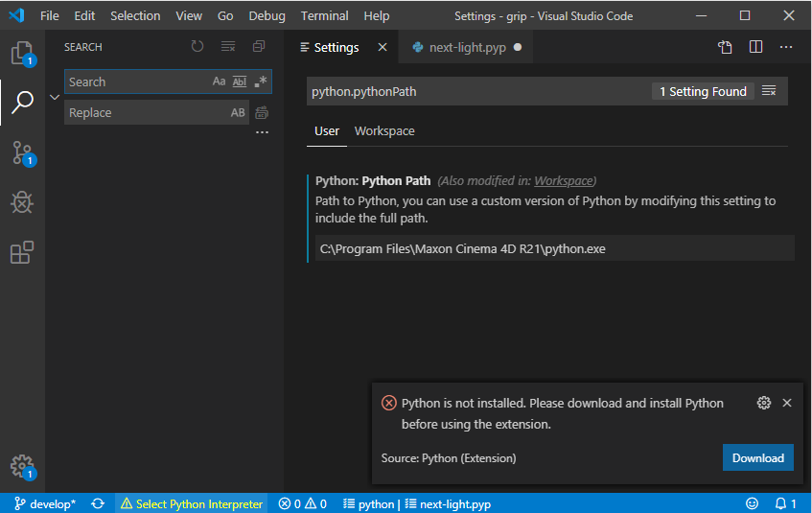Toggle Match Case in search box
Image resolution: width=812 pixels, height=513 pixels.
coord(219,82)
